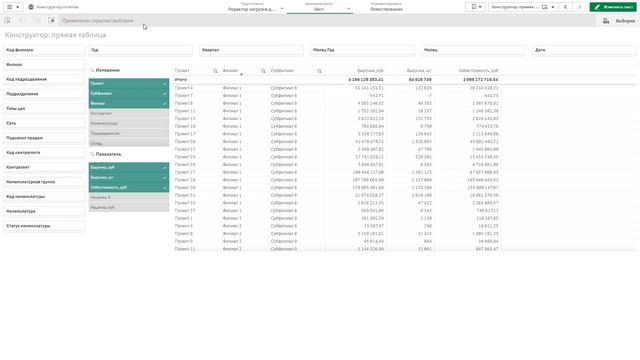Open the selections tool grid icon

click(606, 20)
